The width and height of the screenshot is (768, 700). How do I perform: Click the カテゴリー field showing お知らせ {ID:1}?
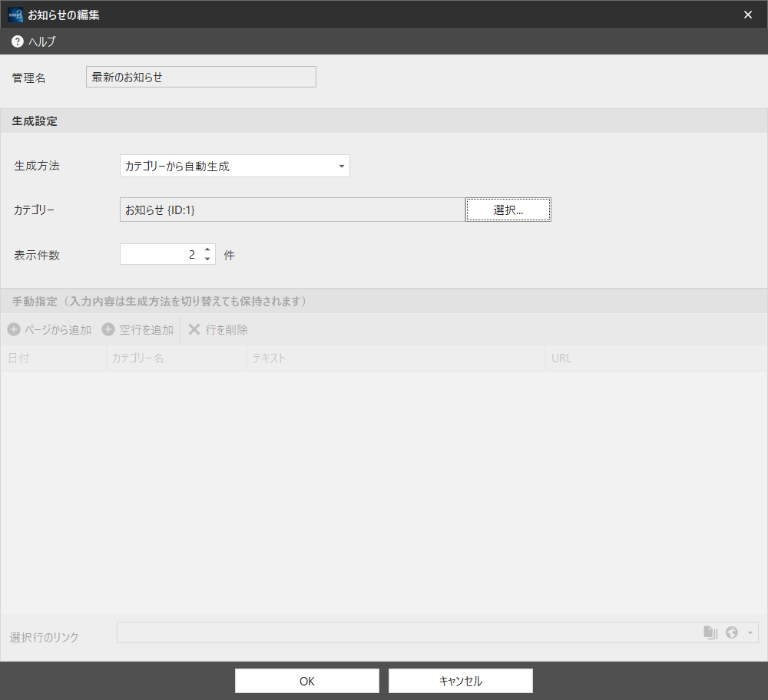click(x=293, y=210)
